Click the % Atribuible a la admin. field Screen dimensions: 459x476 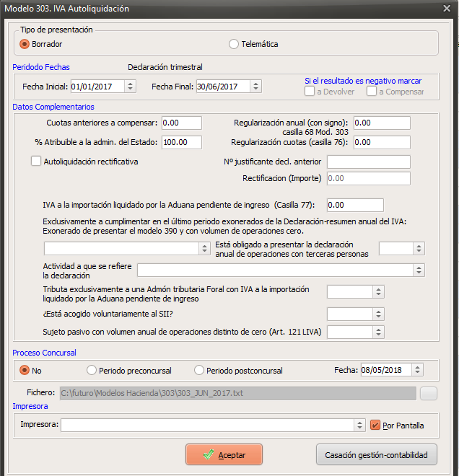pyautogui.click(x=182, y=142)
